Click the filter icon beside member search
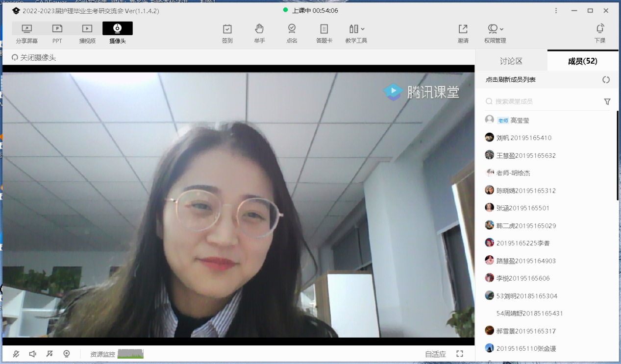Image resolution: width=621 pixels, height=364 pixels. [607, 101]
